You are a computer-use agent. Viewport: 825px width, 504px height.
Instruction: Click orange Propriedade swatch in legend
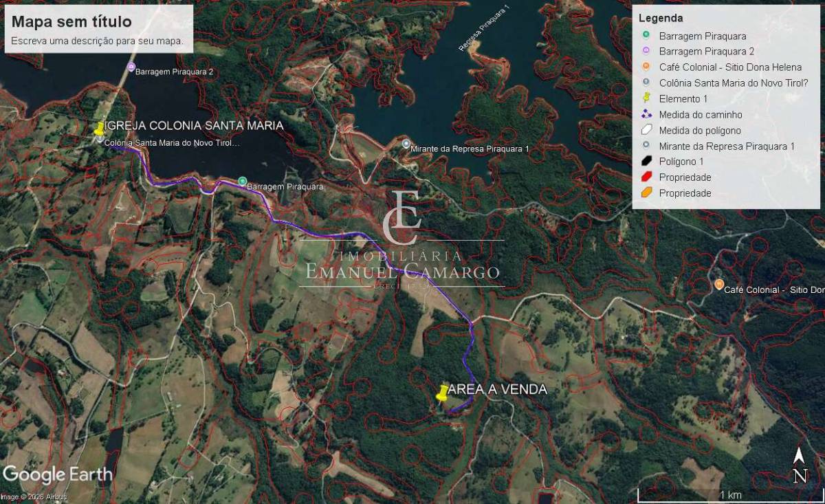point(646,193)
